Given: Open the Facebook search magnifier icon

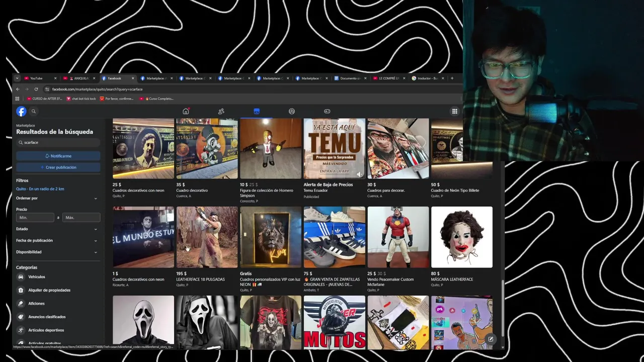Looking at the screenshot, I should (x=34, y=112).
